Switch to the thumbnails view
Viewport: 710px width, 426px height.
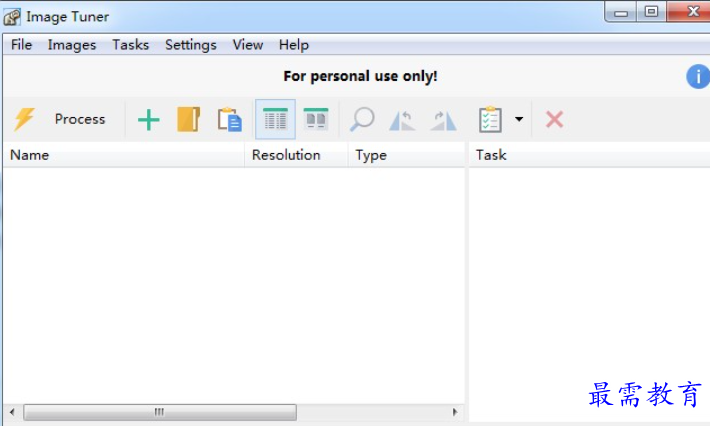click(316, 119)
